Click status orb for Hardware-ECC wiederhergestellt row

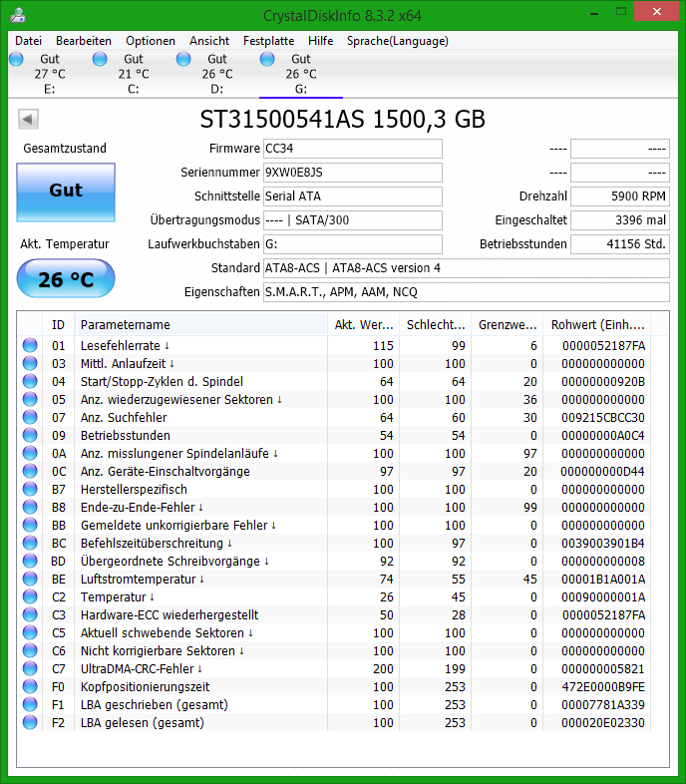coord(30,615)
